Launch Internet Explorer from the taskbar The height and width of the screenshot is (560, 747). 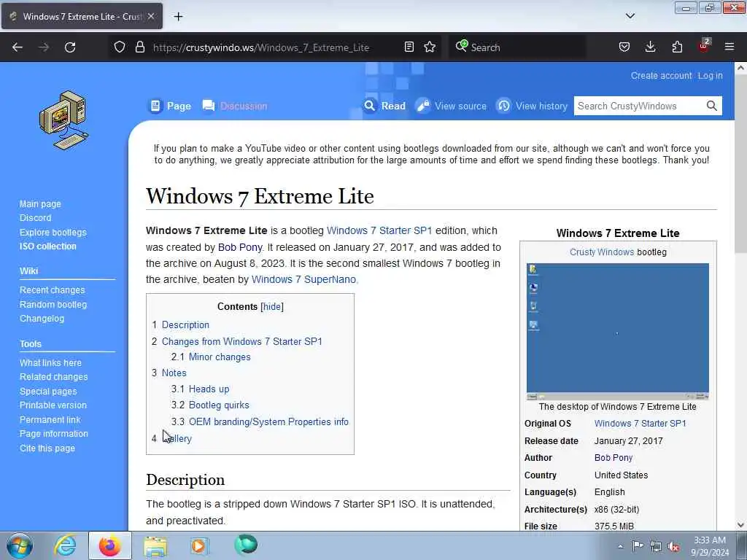(65, 545)
